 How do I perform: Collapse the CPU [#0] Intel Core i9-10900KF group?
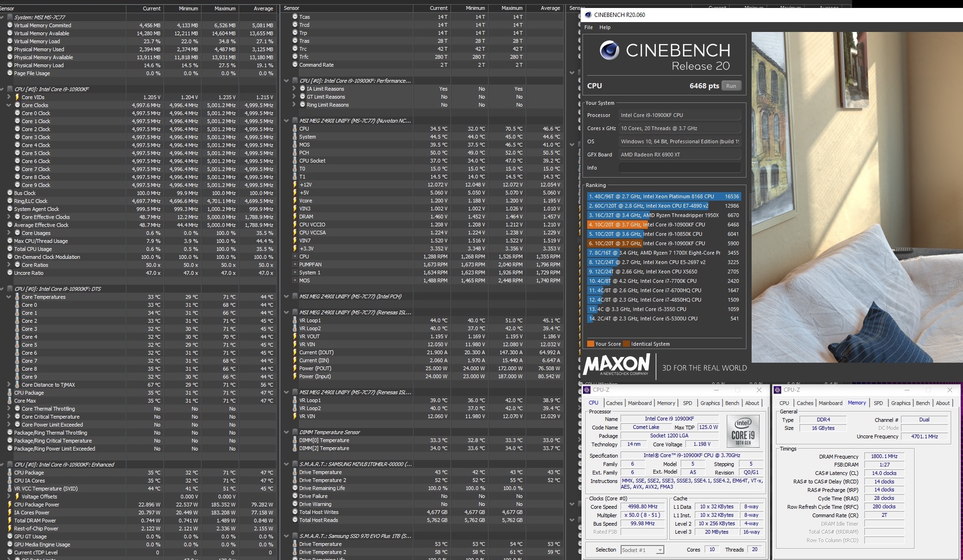[2, 89]
